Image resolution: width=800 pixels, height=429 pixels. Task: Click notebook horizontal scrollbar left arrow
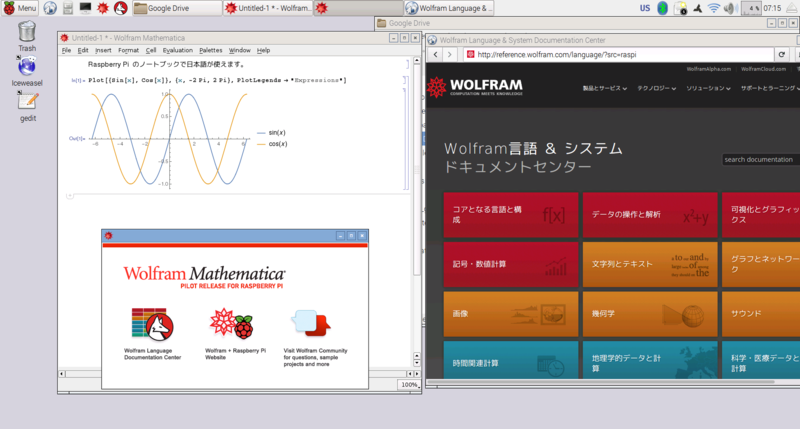[x=62, y=374]
